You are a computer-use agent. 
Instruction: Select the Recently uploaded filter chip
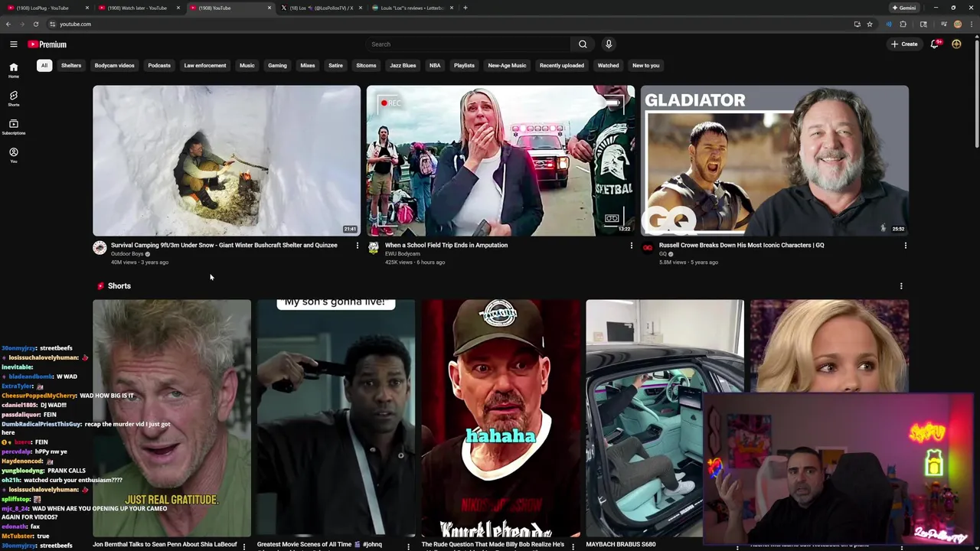point(561,66)
